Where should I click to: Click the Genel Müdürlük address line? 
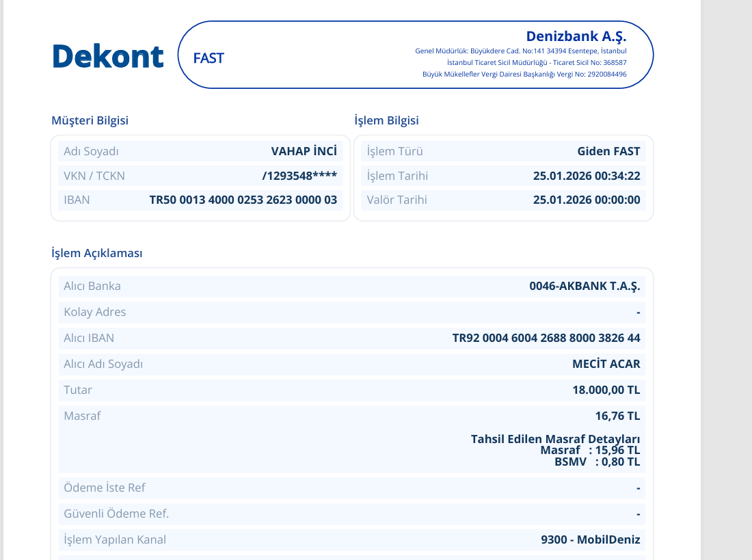[521, 51]
